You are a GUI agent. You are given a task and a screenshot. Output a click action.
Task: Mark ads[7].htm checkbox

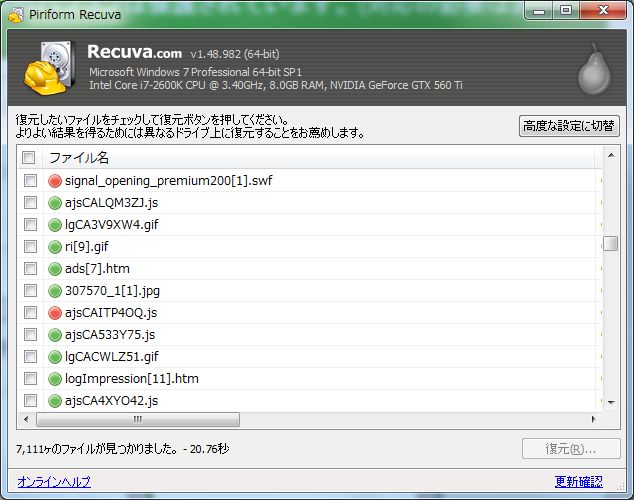(x=30, y=268)
